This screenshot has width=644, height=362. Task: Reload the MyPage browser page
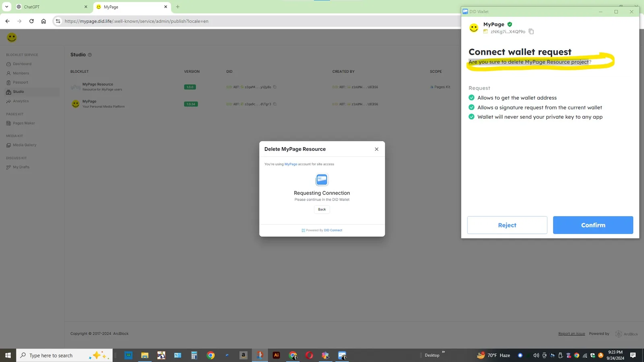tap(31, 21)
